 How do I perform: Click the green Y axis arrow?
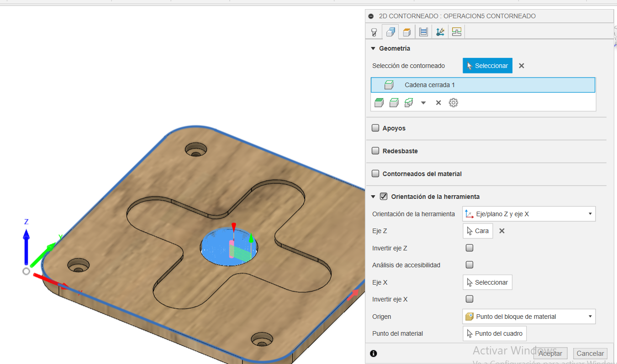click(x=43, y=255)
